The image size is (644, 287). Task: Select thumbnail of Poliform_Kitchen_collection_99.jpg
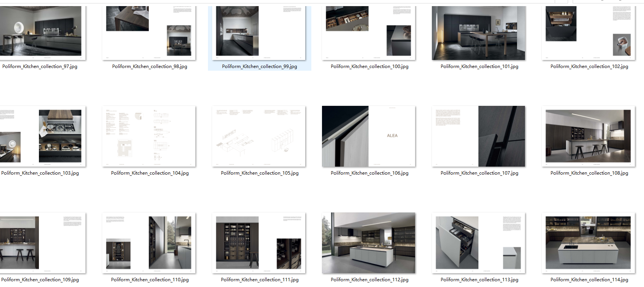click(x=259, y=33)
